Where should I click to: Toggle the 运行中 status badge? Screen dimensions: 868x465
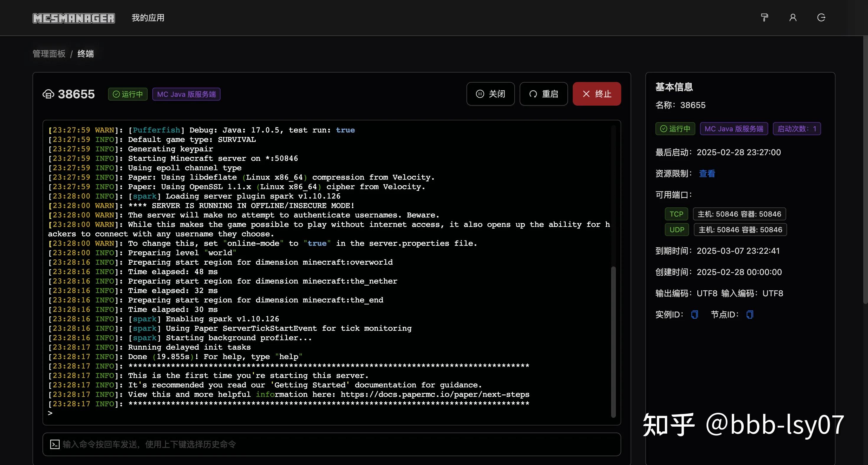(x=127, y=94)
